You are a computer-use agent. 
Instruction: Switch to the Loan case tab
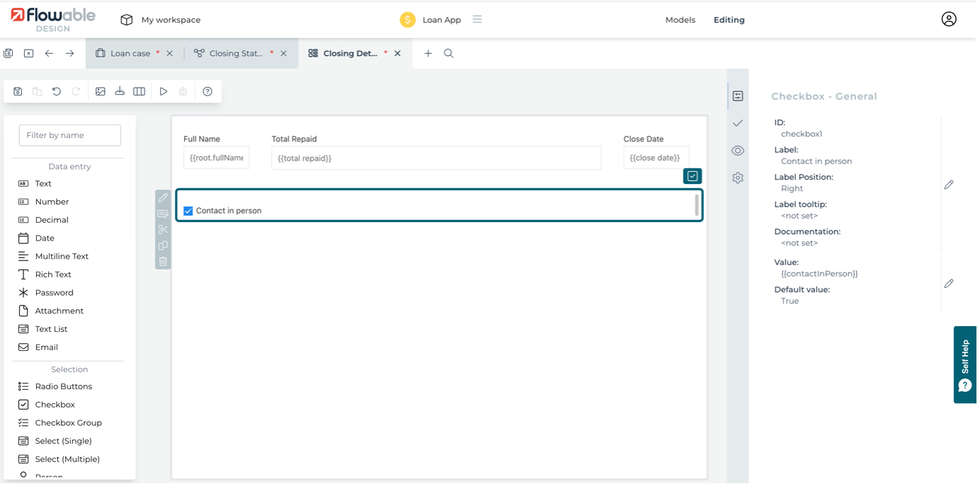[130, 53]
